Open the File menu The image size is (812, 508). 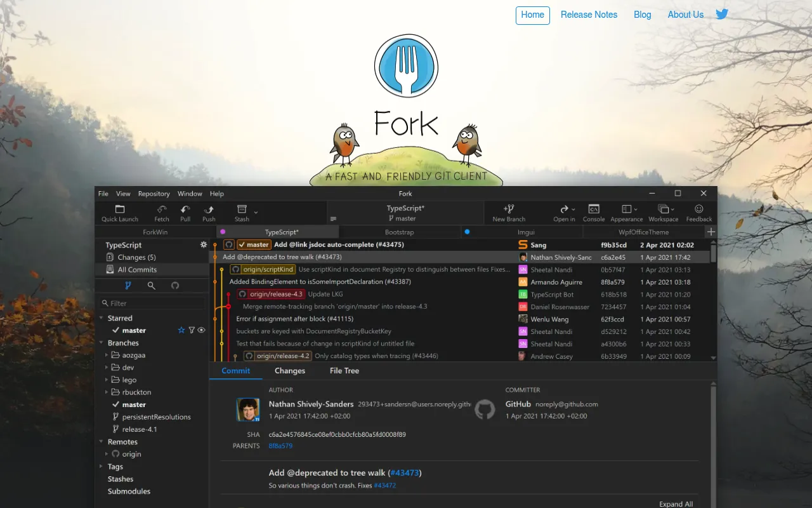coord(103,194)
